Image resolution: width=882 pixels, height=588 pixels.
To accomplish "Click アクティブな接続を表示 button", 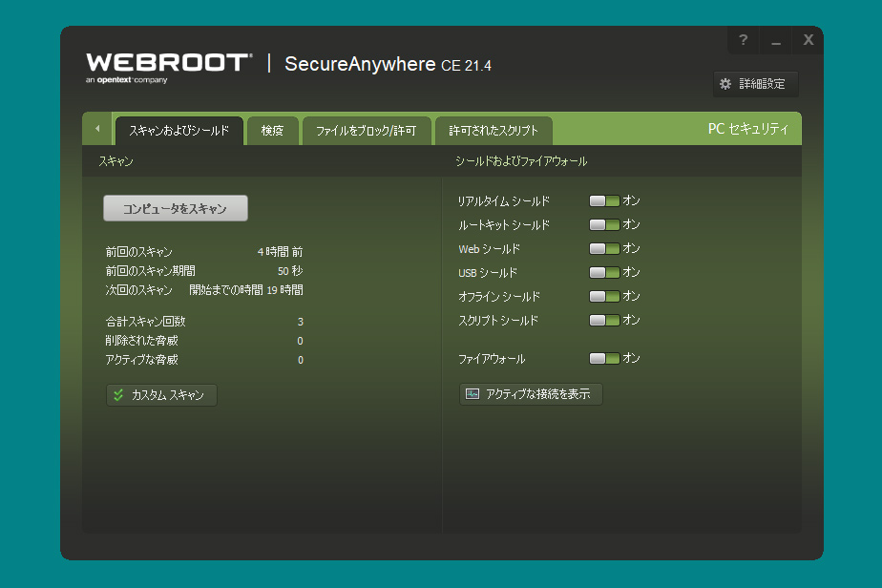I will coord(531,394).
